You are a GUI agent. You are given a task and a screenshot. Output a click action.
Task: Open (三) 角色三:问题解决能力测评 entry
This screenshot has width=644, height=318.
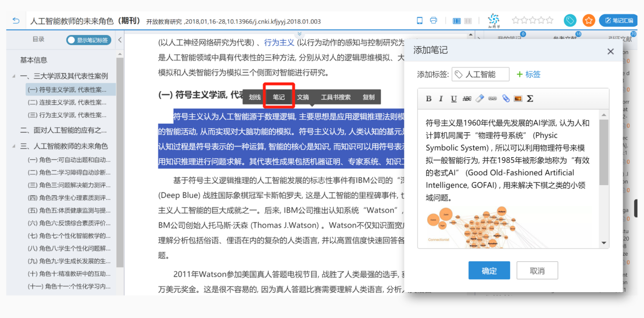coord(69,185)
